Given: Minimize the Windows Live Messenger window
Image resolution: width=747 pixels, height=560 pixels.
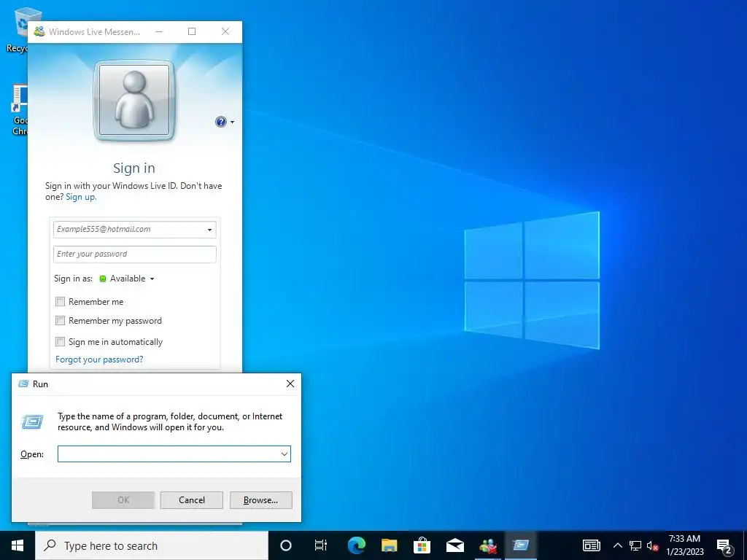Looking at the screenshot, I should tap(159, 32).
